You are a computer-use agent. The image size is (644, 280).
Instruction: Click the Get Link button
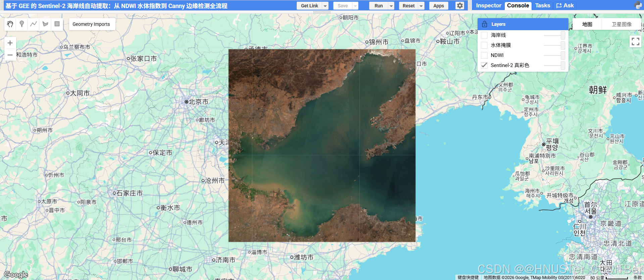(x=309, y=6)
